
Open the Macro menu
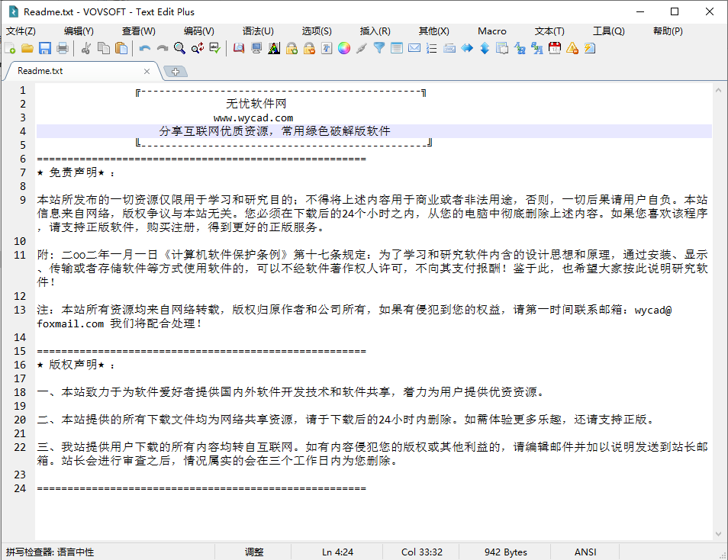[x=491, y=31]
